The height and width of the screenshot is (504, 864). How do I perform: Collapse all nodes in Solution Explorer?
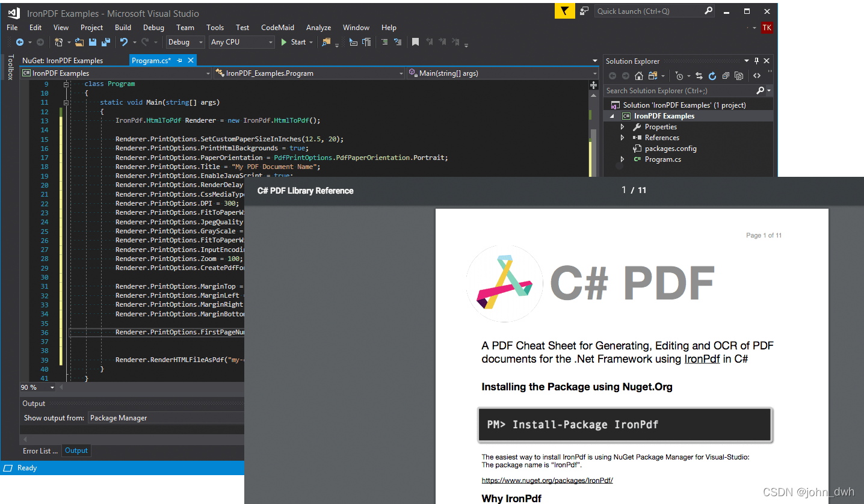(x=726, y=76)
